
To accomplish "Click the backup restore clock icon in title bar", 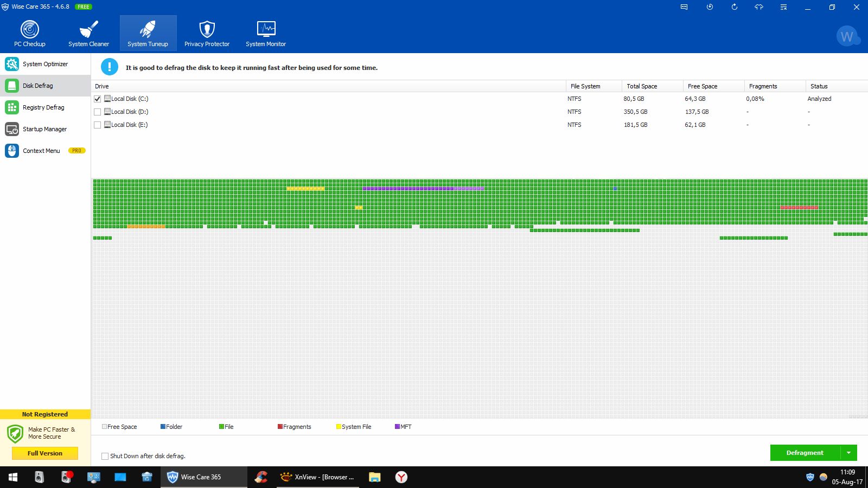I will (710, 7).
